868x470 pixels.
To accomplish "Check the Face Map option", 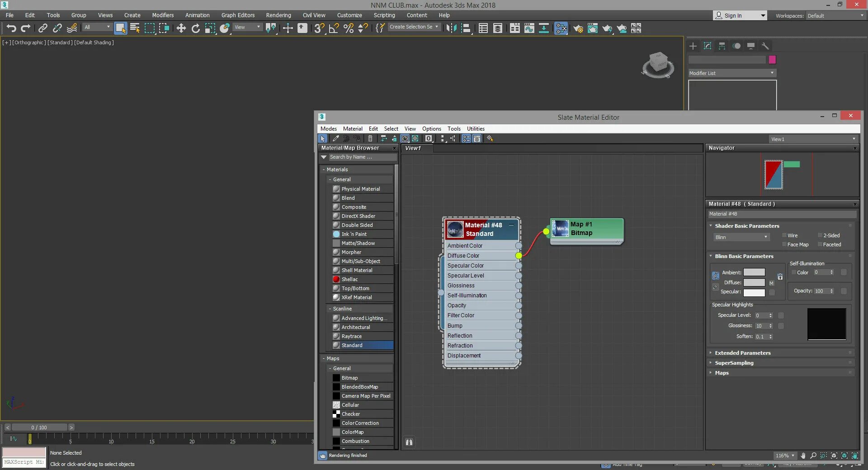I will (785, 244).
